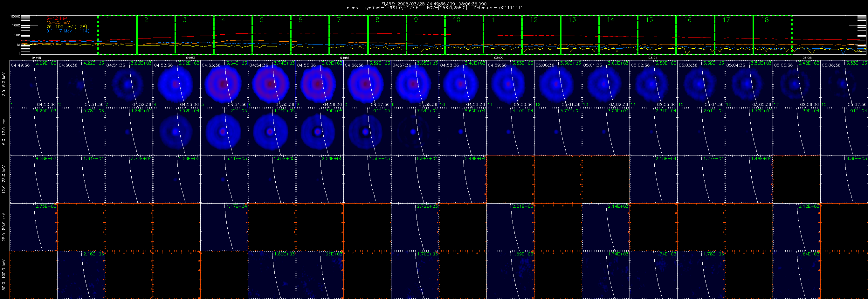Open the 3.0-6.0 keV image with peak 3.38E+03
868x299 pixels.
coord(701,84)
